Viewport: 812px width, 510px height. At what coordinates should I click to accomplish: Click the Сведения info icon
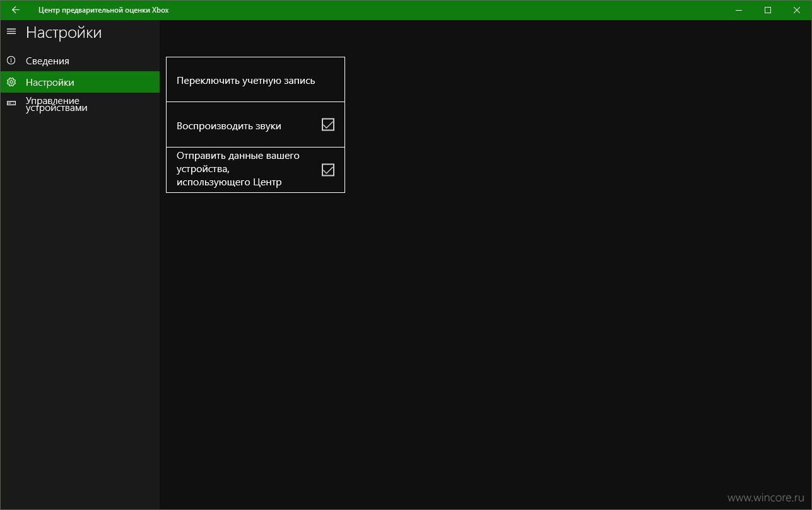tap(11, 61)
